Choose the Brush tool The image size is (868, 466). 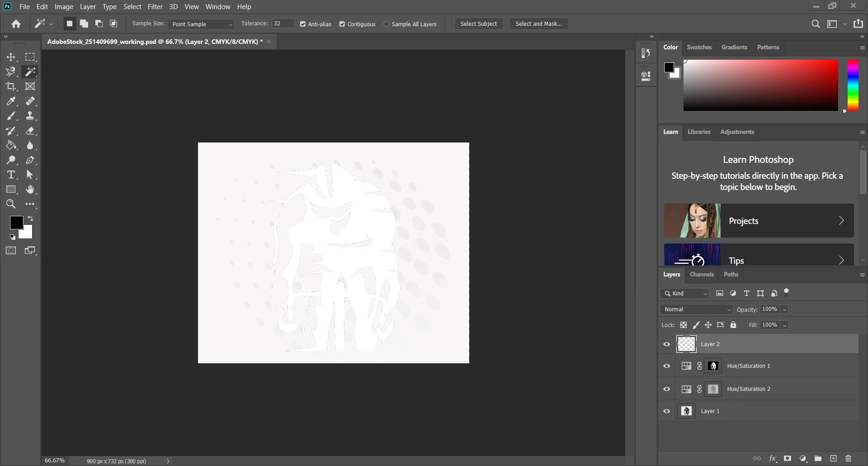(x=11, y=116)
